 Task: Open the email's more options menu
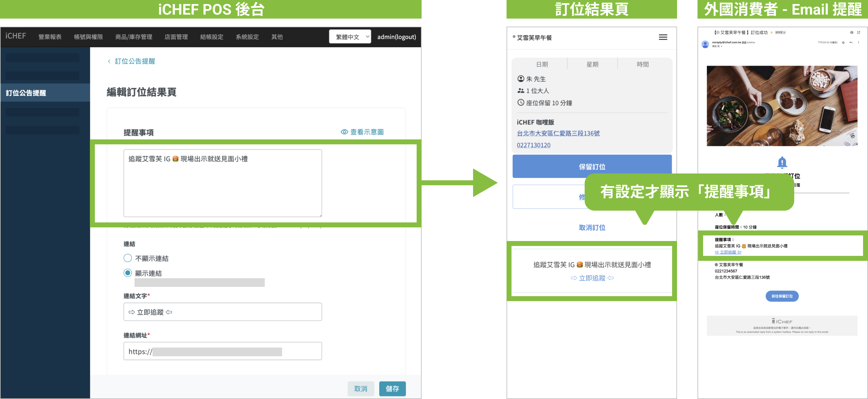(859, 42)
